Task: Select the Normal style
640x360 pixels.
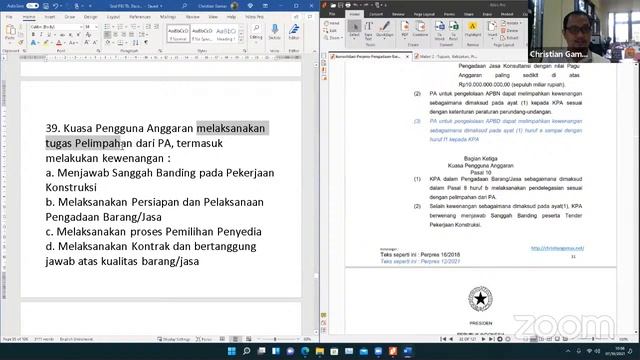Action: pos(178,33)
